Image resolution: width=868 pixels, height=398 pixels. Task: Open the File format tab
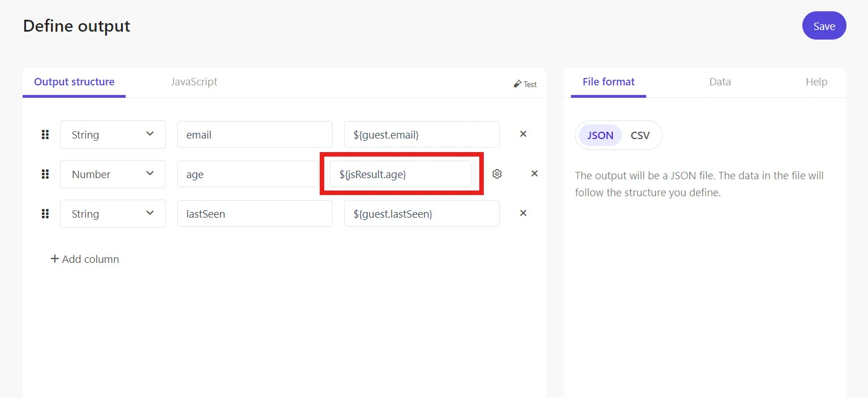click(x=608, y=82)
